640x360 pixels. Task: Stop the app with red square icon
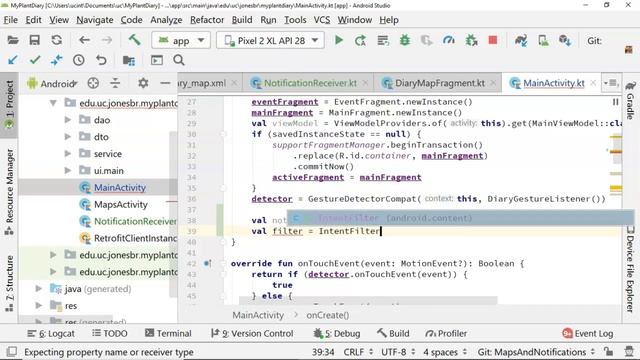click(493, 40)
